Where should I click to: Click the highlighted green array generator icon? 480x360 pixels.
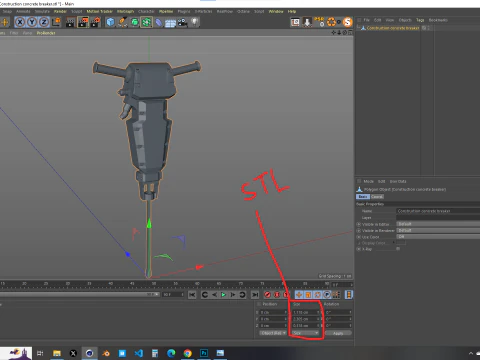point(146,22)
